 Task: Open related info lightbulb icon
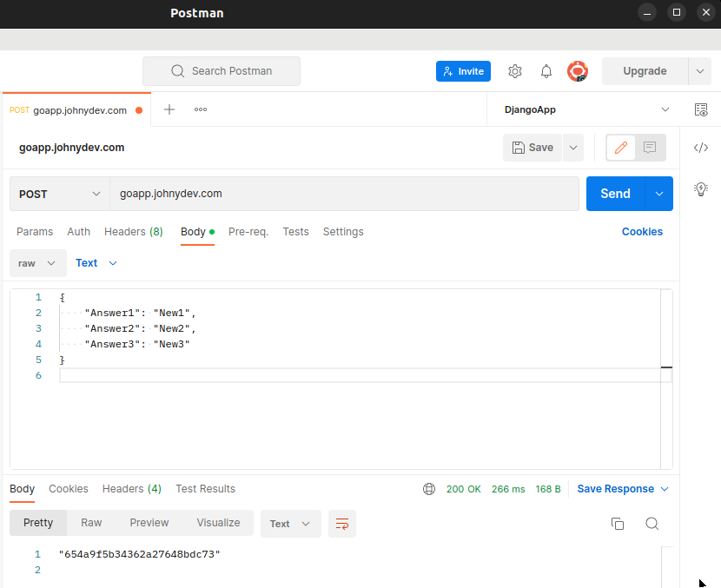(x=701, y=189)
